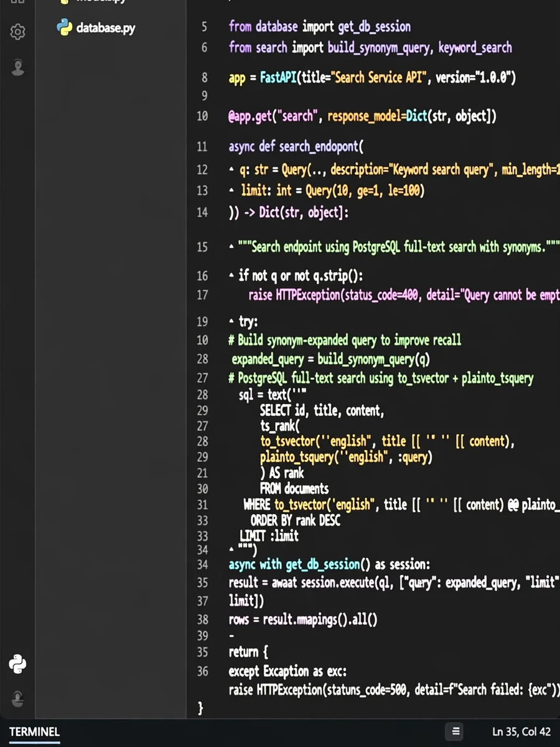The image size is (560, 747).
Task: Open the accounts icon below settings gear
Action: click(x=17, y=67)
